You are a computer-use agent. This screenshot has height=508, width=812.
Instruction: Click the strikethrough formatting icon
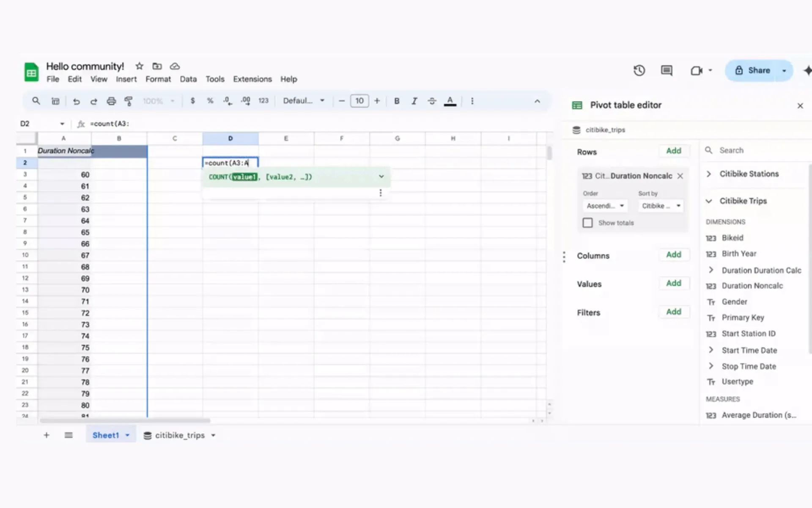coord(432,101)
